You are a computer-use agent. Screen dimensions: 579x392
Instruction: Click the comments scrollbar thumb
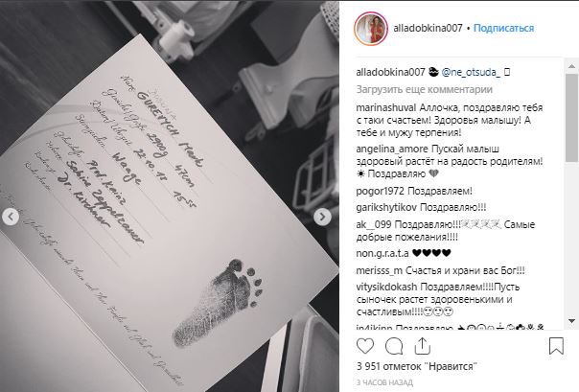pyautogui.click(x=571, y=117)
